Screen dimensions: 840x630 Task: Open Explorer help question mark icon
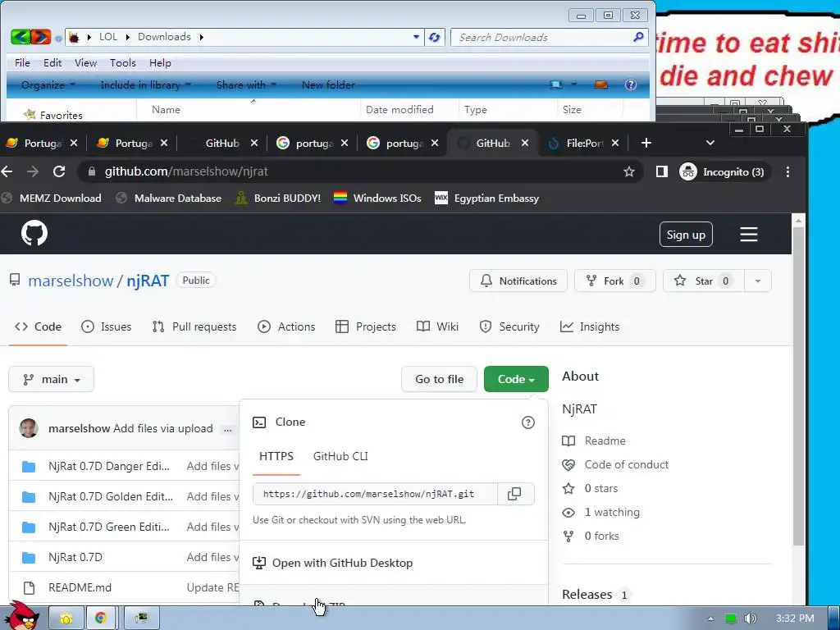tap(631, 84)
